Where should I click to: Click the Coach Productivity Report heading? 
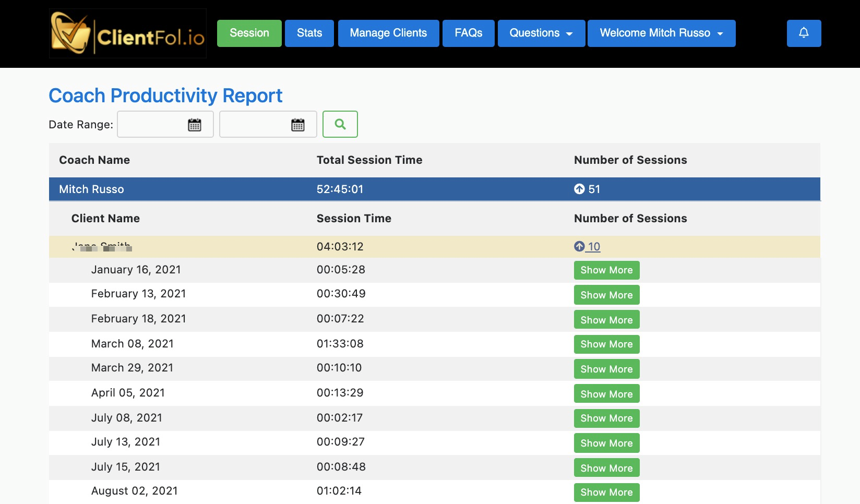click(x=165, y=95)
